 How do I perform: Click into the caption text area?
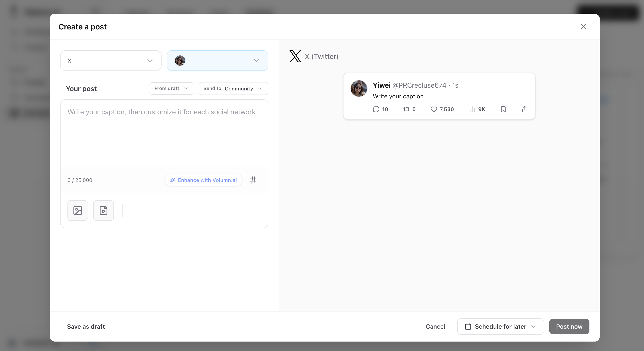[x=164, y=133]
